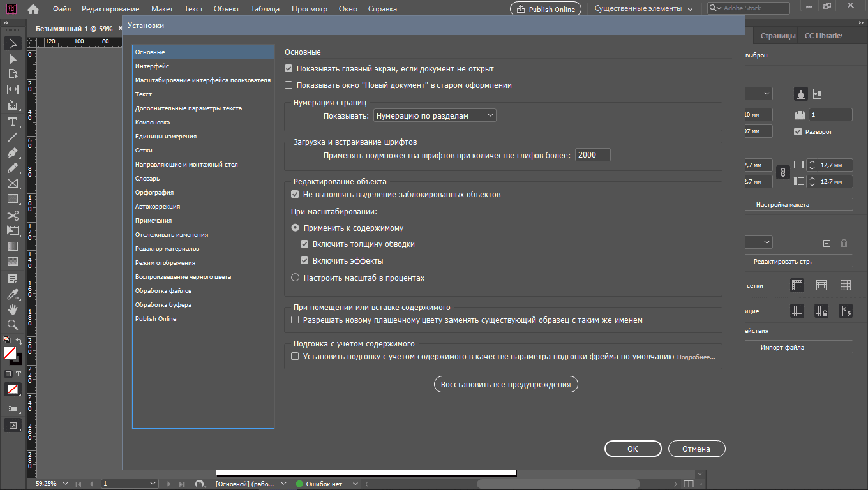Select the Line tool
868x490 pixels.
coord(13,137)
